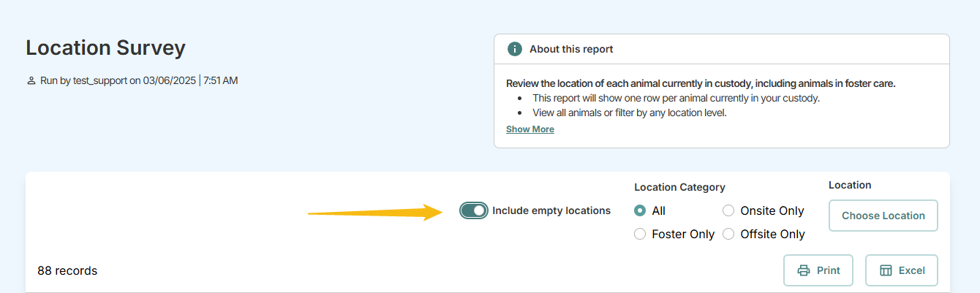Click the info icon beside About this report
Screen dimensions: 980x293
pyautogui.click(x=515, y=49)
